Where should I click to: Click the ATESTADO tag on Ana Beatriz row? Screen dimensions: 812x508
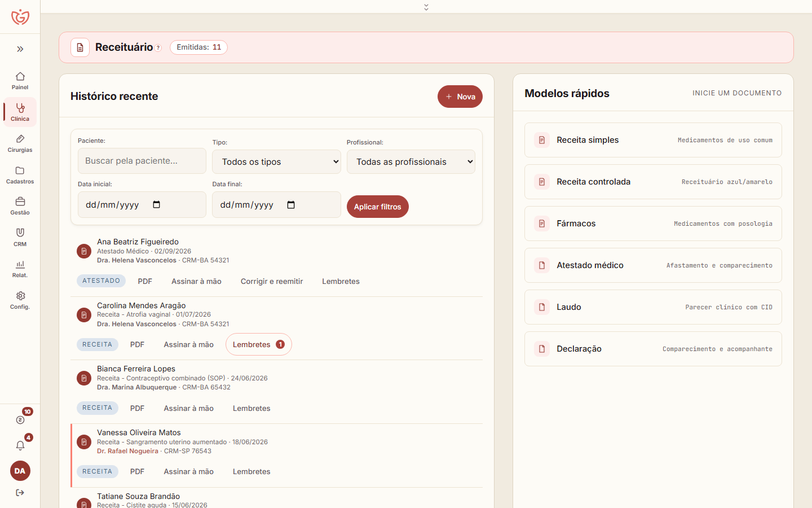coord(101,281)
